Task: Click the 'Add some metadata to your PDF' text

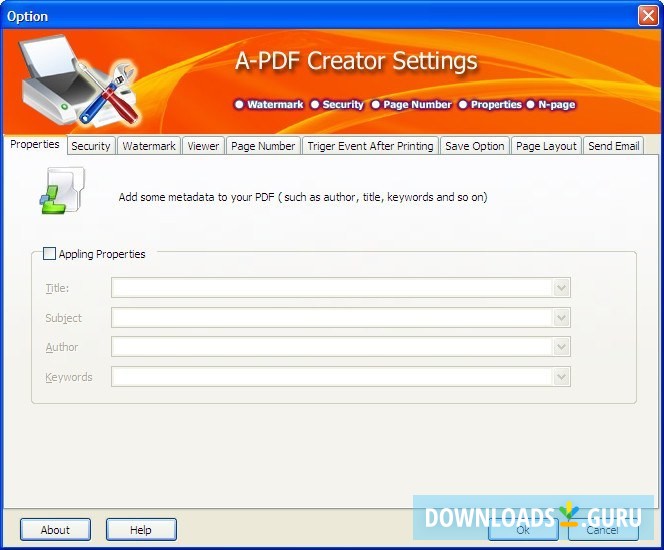Action: [303, 197]
